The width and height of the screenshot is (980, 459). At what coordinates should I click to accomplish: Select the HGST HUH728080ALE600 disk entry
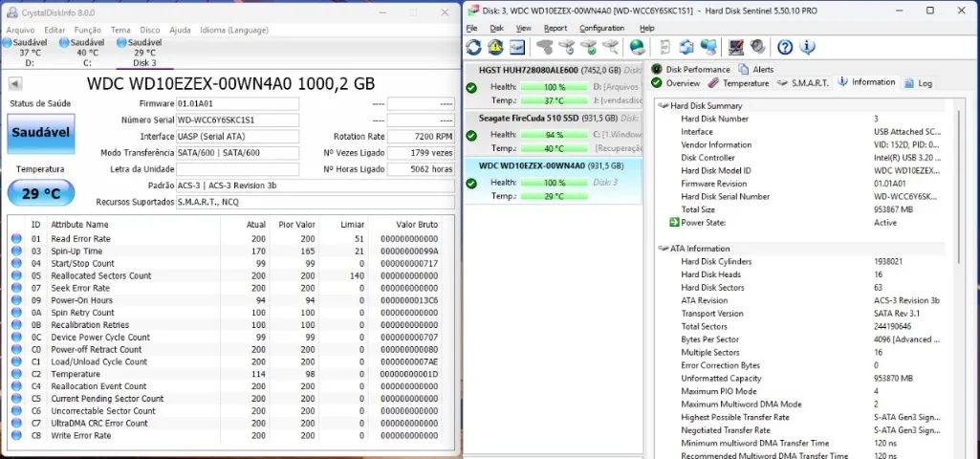click(x=554, y=86)
